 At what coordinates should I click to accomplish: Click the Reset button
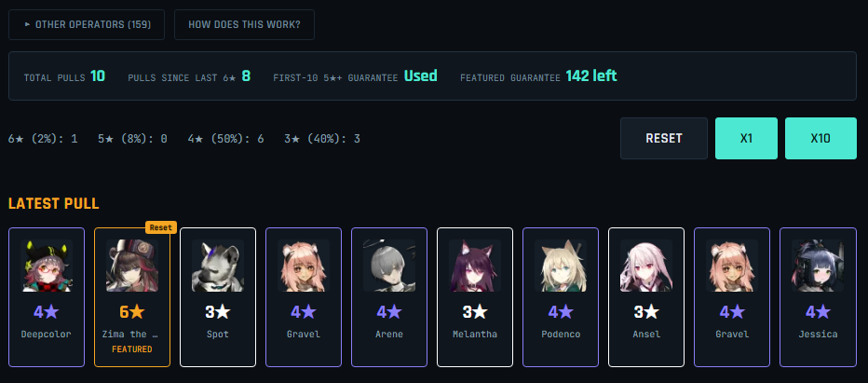(x=664, y=138)
